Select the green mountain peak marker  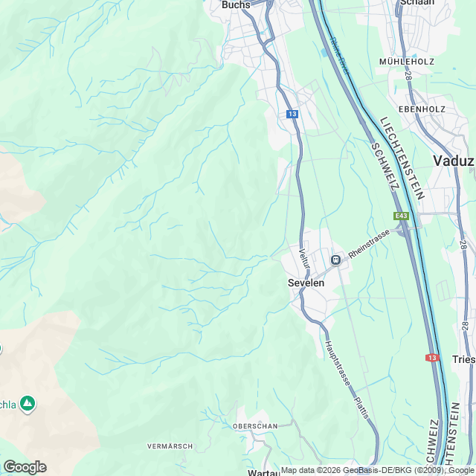pyautogui.click(x=28, y=405)
